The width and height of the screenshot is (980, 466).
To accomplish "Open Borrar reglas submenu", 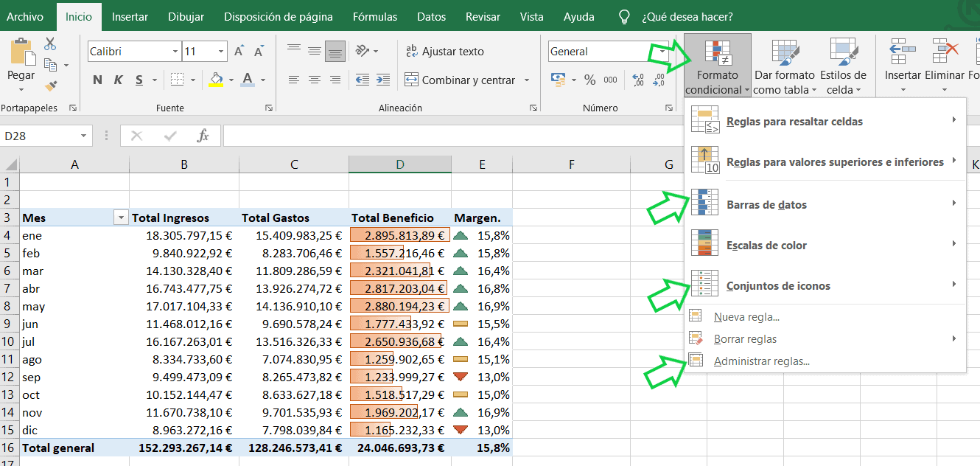I will pyautogui.click(x=825, y=339).
